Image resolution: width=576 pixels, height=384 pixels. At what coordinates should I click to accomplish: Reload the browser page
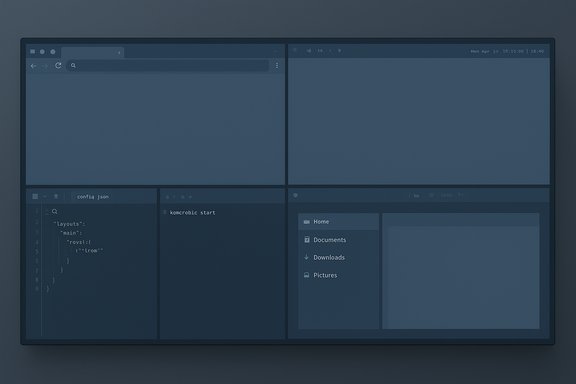coord(58,65)
